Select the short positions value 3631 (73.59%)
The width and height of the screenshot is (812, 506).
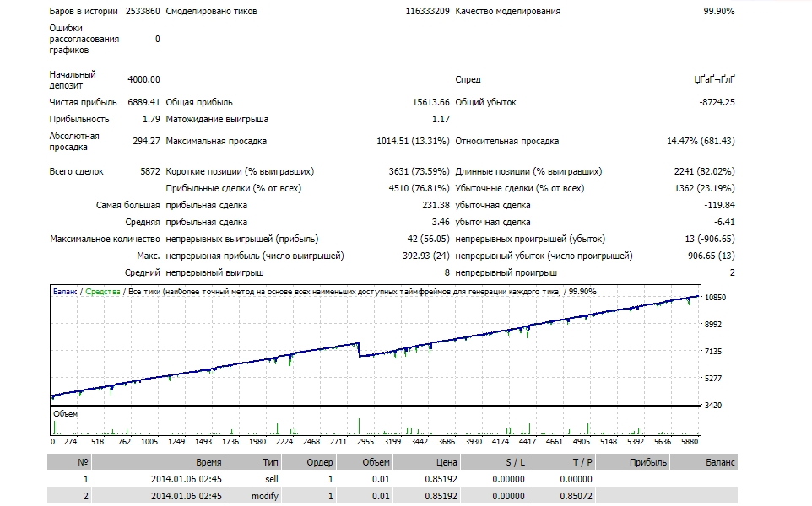tap(419, 171)
